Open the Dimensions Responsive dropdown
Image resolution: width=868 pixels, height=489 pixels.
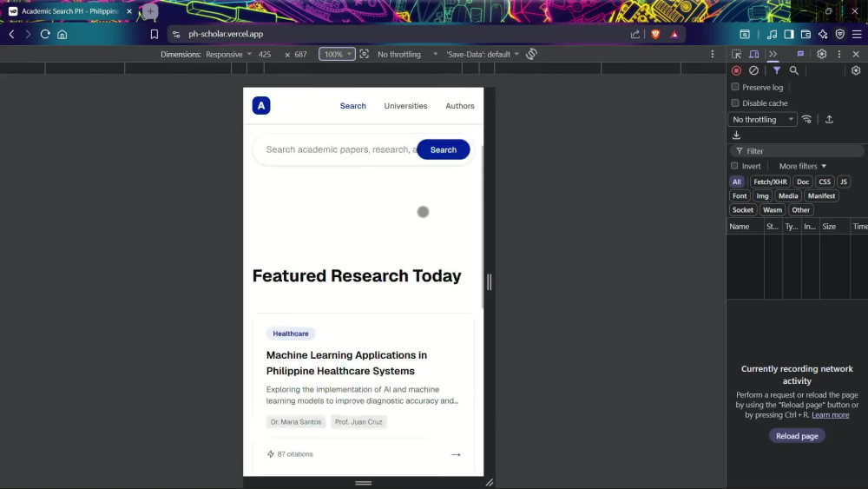[x=228, y=54]
